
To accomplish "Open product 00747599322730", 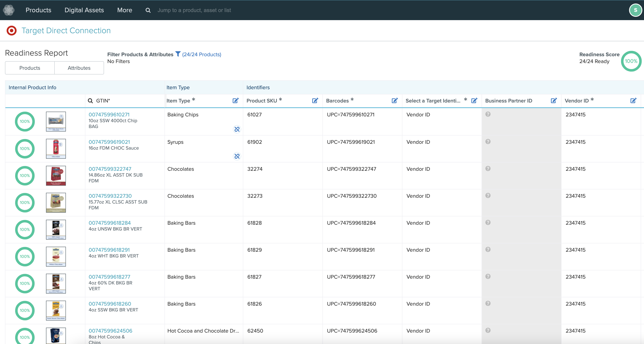I will click(x=110, y=196).
